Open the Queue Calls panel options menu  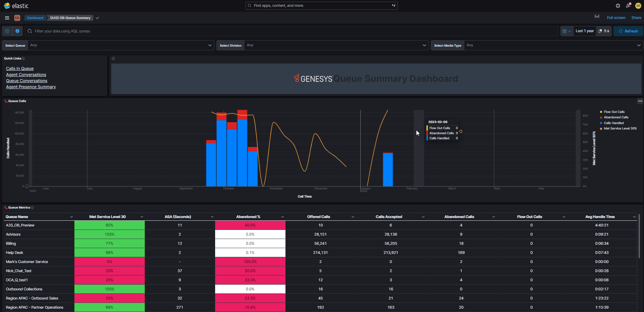coord(640,101)
